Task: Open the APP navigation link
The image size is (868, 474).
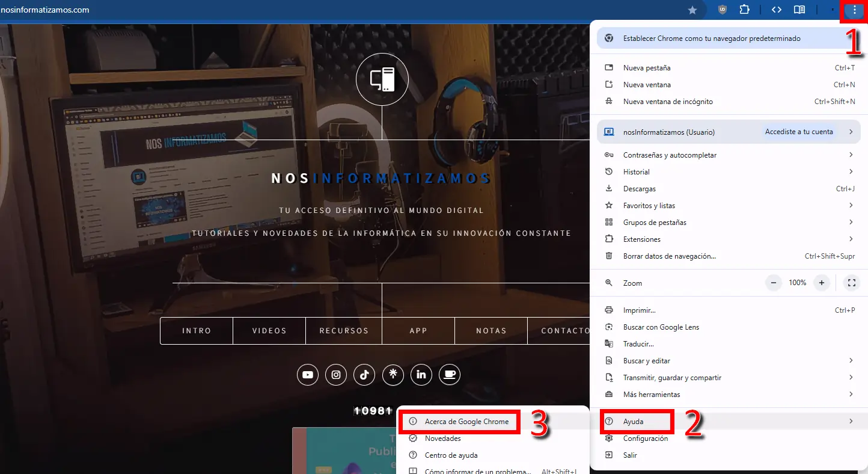Action: [418, 331]
